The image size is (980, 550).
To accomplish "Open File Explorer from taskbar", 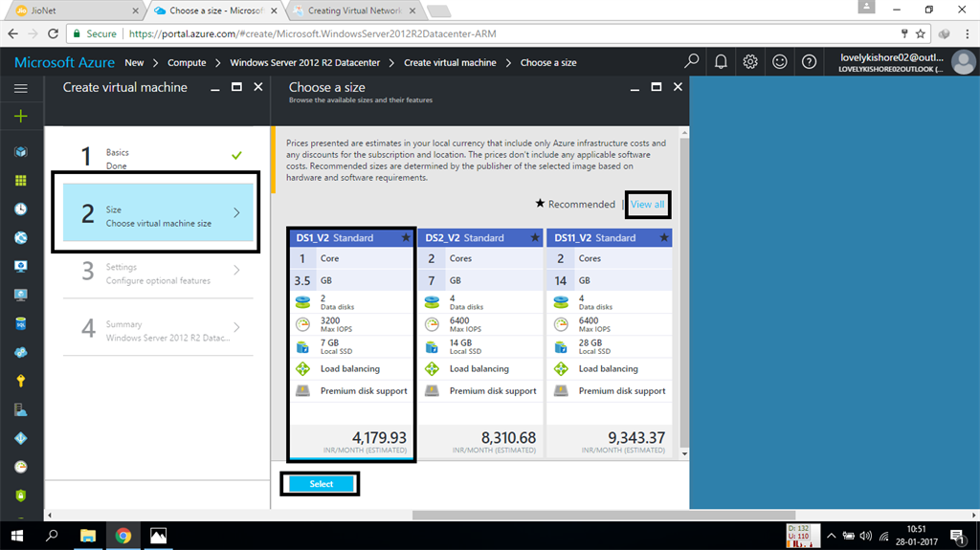I will point(87,536).
